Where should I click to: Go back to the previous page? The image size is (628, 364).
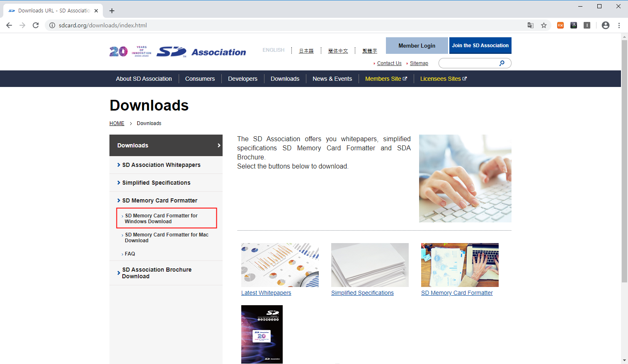click(9, 25)
